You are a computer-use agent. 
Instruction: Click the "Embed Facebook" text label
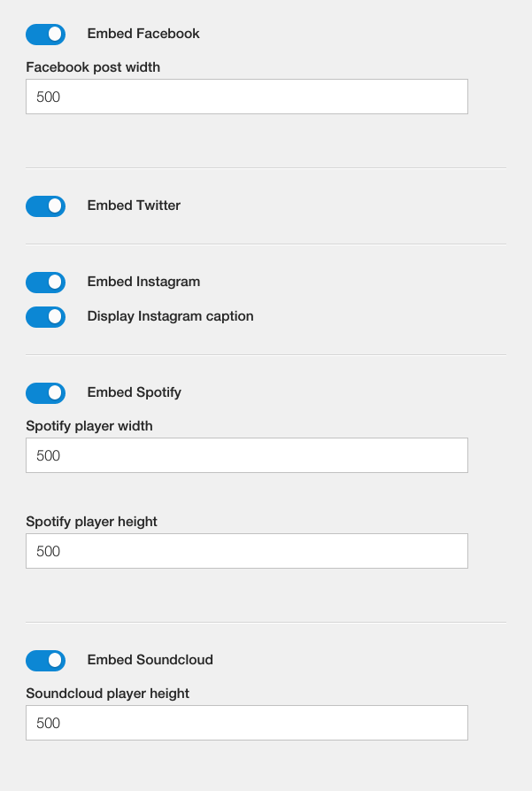pos(143,34)
